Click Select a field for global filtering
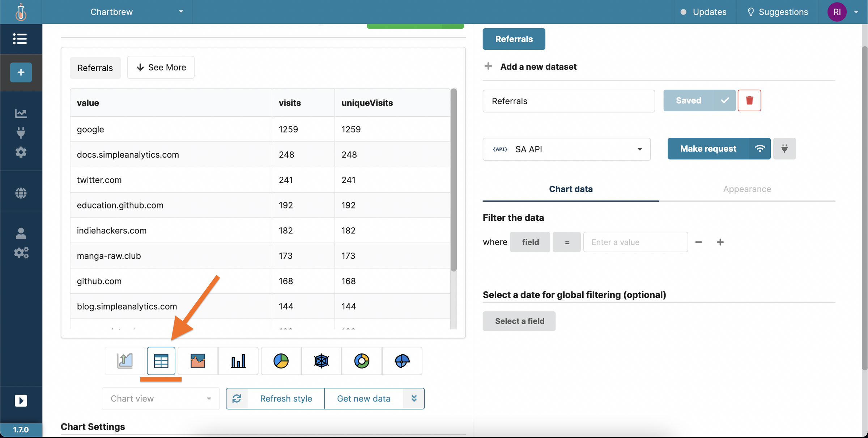Image resolution: width=868 pixels, height=438 pixels. point(519,321)
